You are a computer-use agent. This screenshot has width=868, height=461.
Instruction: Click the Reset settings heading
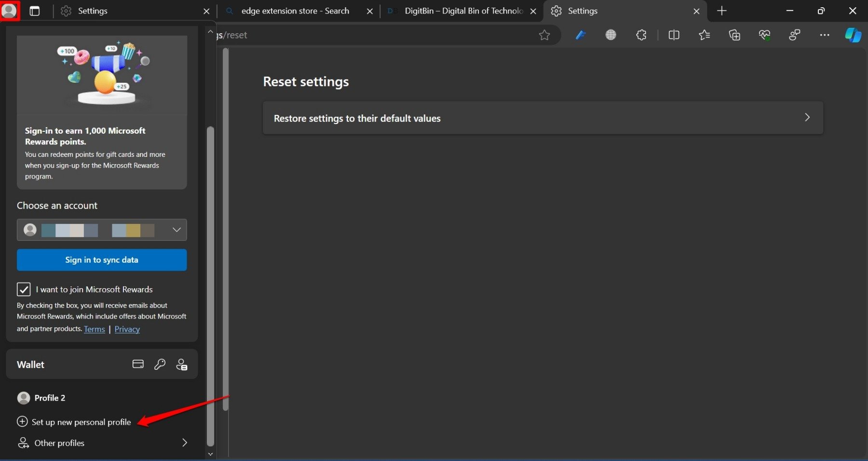[x=306, y=82]
